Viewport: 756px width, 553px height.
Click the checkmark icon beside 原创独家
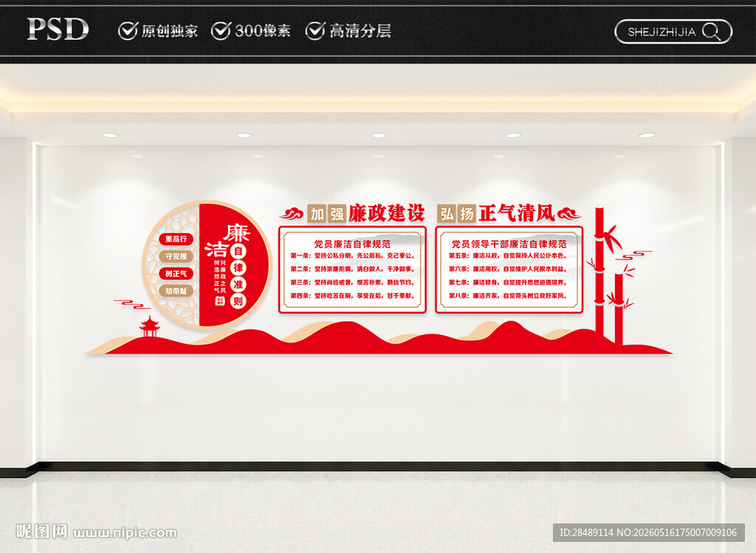pyautogui.click(x=128, y=31)
